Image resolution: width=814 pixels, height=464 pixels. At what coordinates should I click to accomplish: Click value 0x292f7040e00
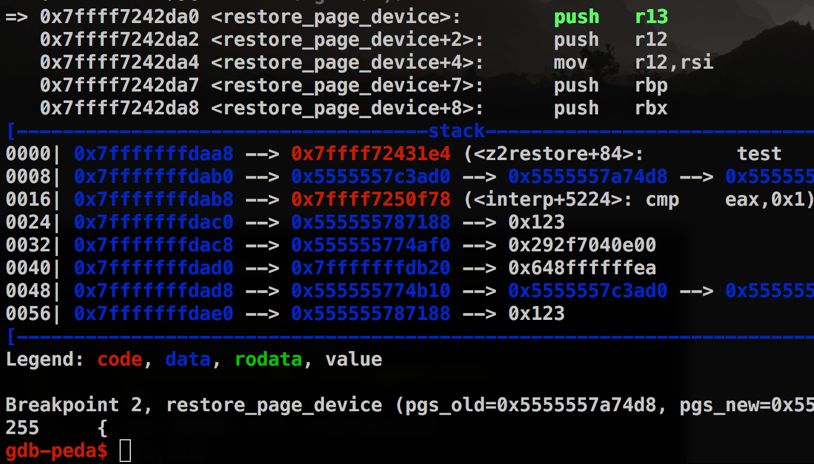(x=582, y=245)
